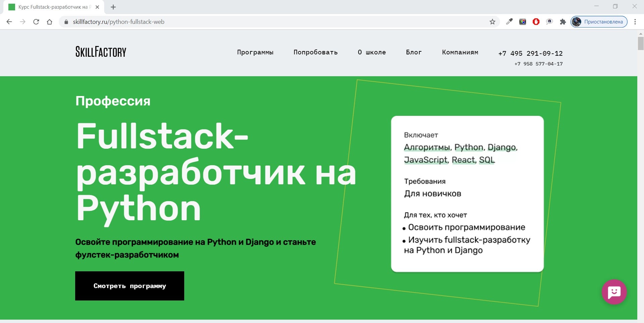
Task: Click the site security padlock icon
Action: pyautogui.click(x=66, y=22)
